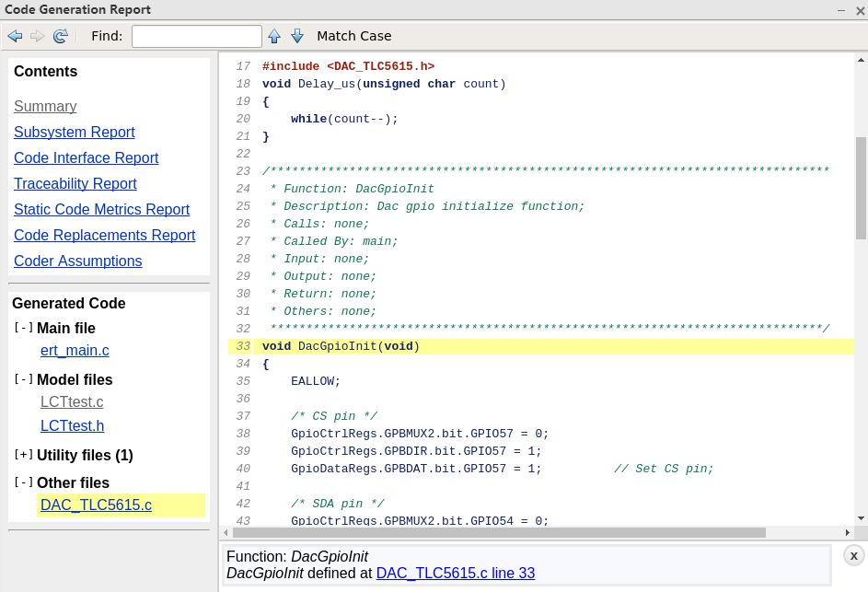This screenshot has width=868, height=592.
Task: Click the 'void Delay_us' function declaration
Action: point(384,84)
